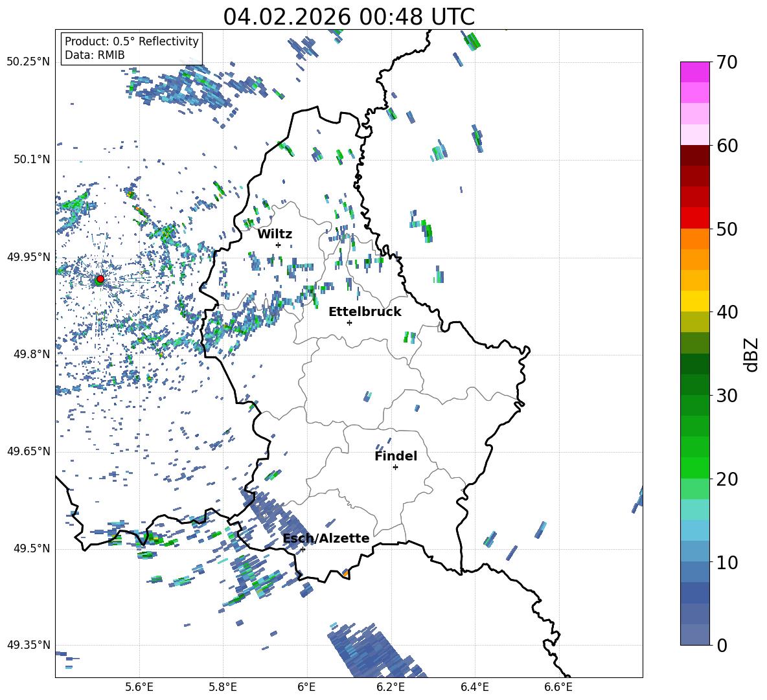The width and height of the screenshot is (767, 700).
Task: Click the 5.8°E longitude label
Action: point(223,687)
